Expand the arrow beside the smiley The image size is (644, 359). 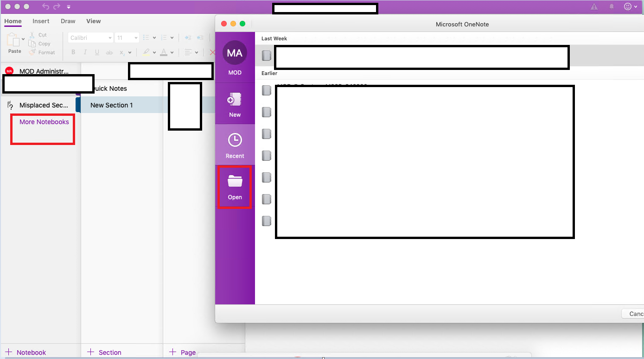click(636, 7)
